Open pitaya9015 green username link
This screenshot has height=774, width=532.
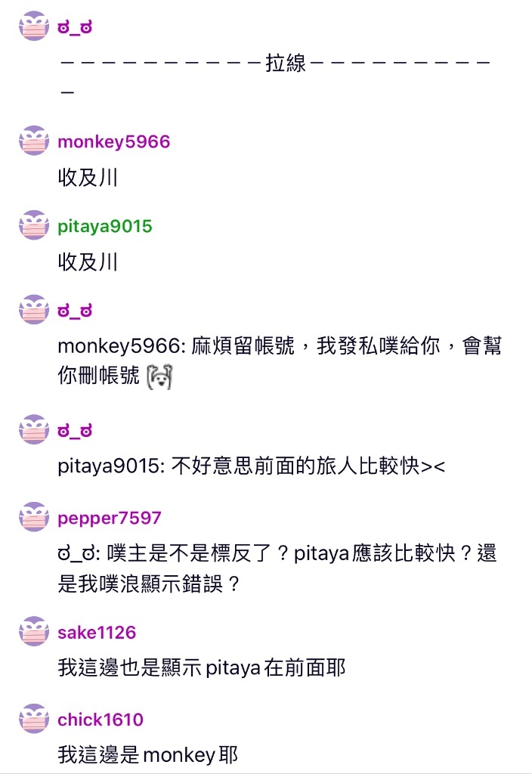(x=105, y=226)
